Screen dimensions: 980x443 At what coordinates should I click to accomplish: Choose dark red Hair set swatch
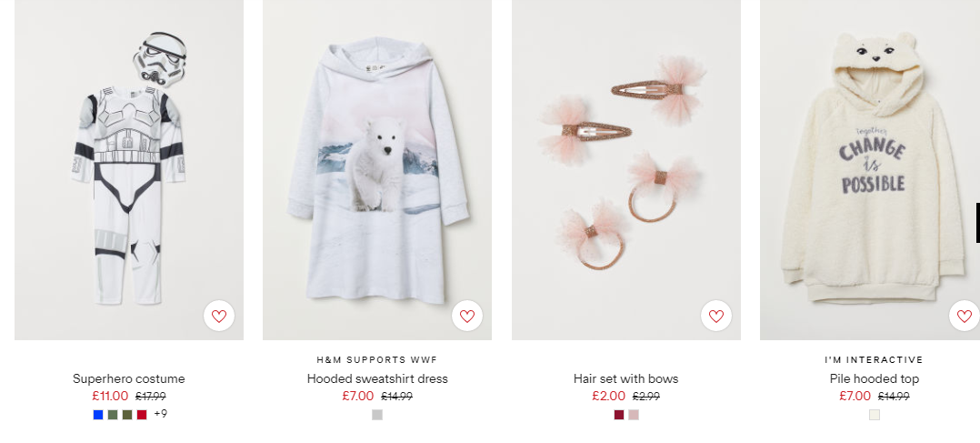tap(619, 414)
